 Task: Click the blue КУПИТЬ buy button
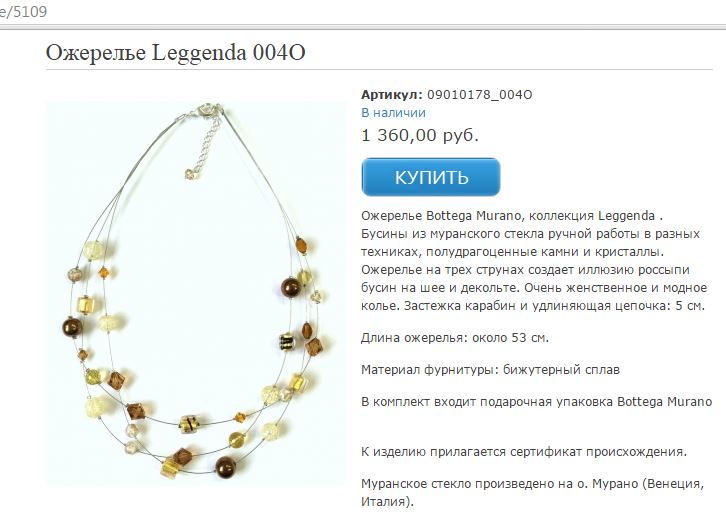click(x=431, y=177)
